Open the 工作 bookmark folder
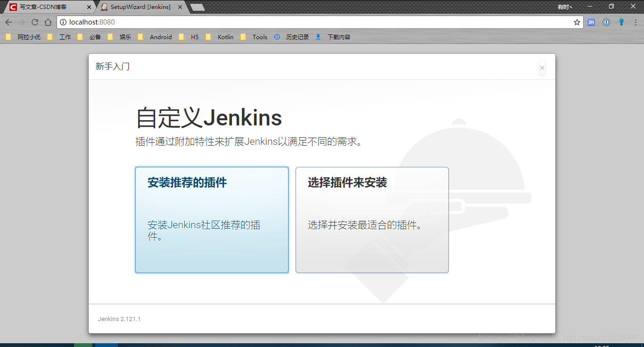The image size is (644, 347). (x=59, y=37)
